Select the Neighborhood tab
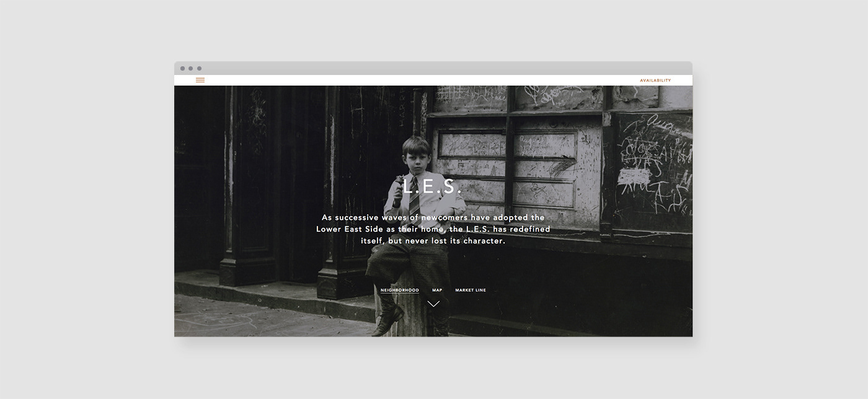Screen dimensions: 868x399 click(x=400, y=290)
